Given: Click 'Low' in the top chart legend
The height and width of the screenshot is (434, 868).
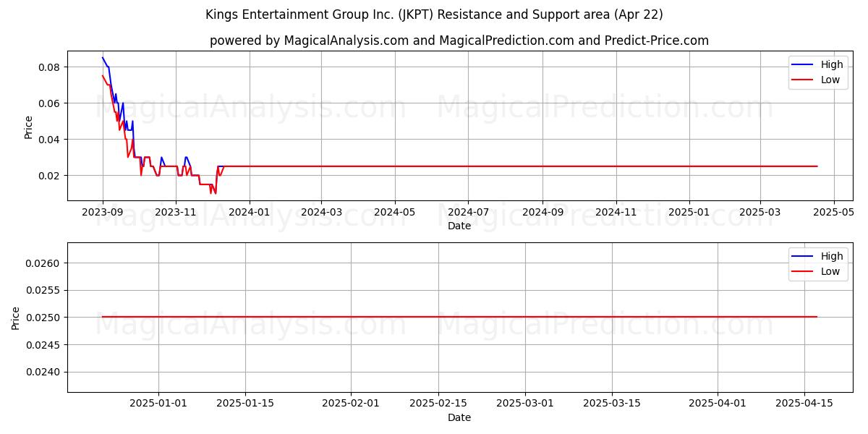Looking at the screenshot, I should pyautogui.click(x=830, y=80).
